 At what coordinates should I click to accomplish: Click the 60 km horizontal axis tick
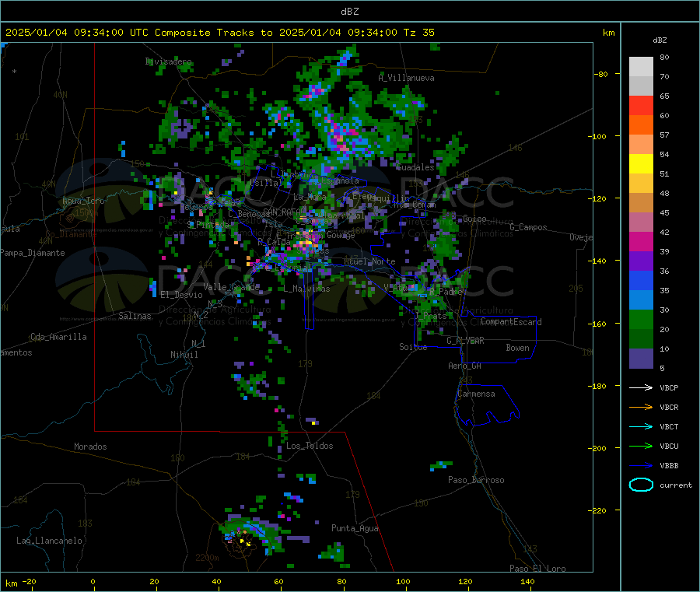coord(278,581)
